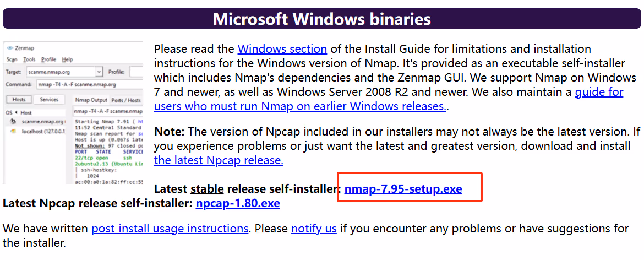Click the notify us link
Image resolution: width=644 pixels, height=260 pixels.
[x=314, y=228]
